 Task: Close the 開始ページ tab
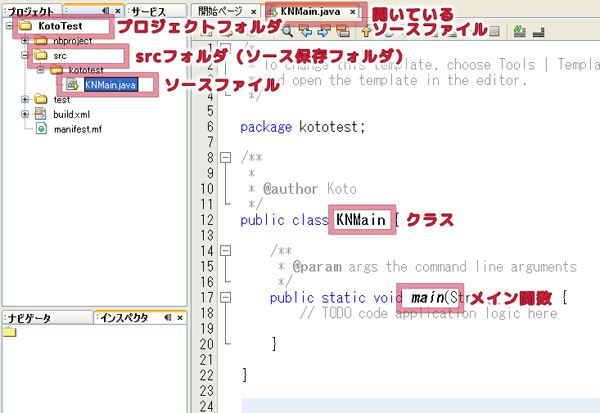[x=253, y=12]
